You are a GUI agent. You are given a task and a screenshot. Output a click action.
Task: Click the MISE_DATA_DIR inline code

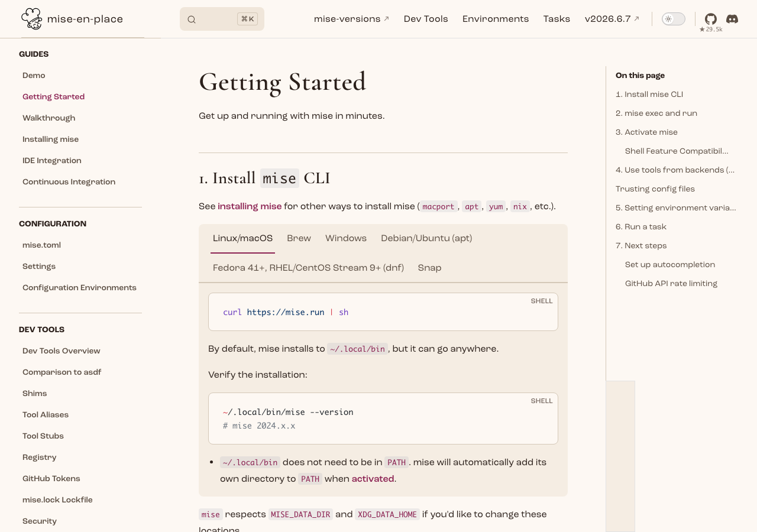point(300,514)
